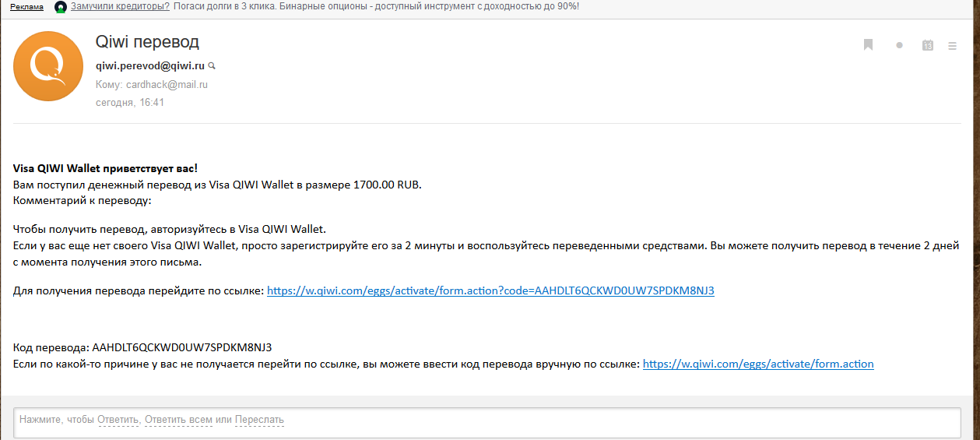Click Переслать in the reply box
This screenshot has height=440, width=980.
tap(259, 420)
